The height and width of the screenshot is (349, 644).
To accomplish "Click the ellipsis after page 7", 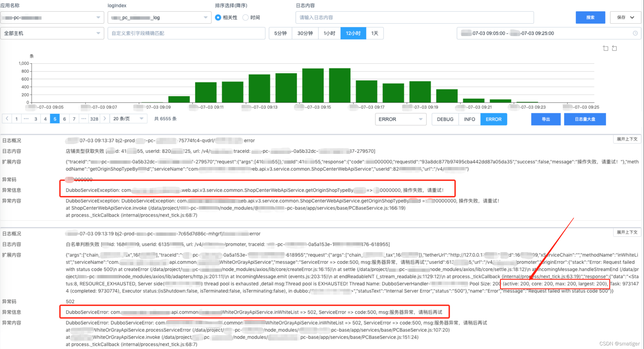I will pyautogui.click(x=84, y=119).
